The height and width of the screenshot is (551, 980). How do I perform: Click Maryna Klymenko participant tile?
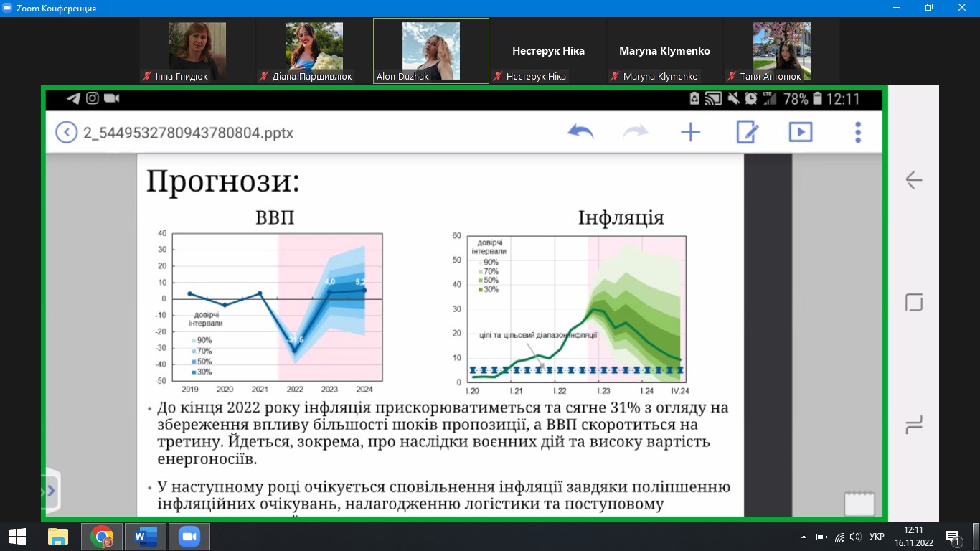[x=664, y=51]
